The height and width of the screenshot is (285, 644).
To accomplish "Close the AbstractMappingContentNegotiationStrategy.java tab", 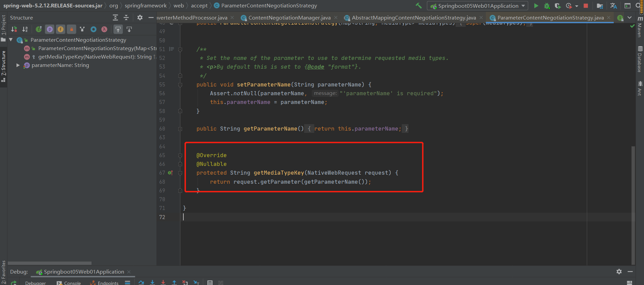I will pyautogui.click(x=481, y=17).
